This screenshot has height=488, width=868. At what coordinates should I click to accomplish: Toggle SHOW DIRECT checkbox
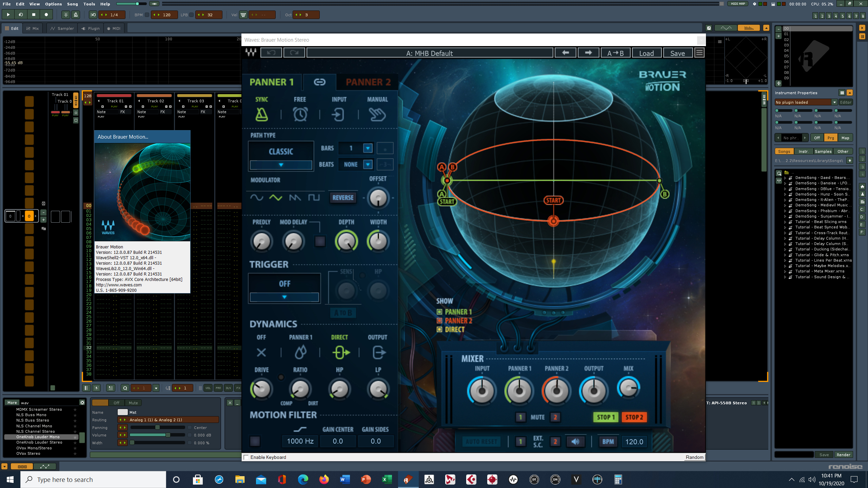[x=439, y=329]
